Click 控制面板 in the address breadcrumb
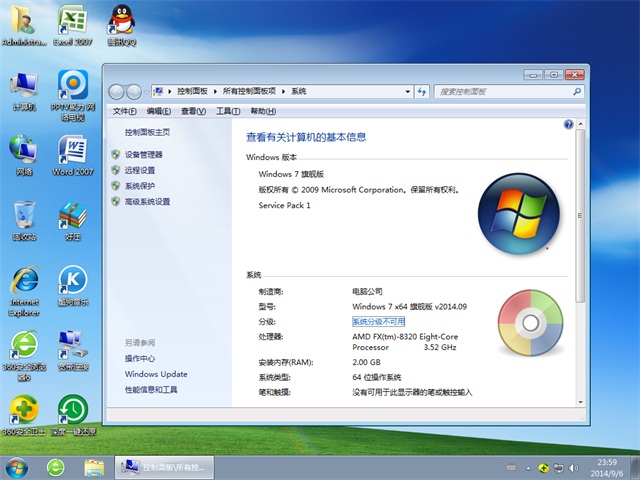The width and height of the screenshot is (640, 480). (192, 91)
